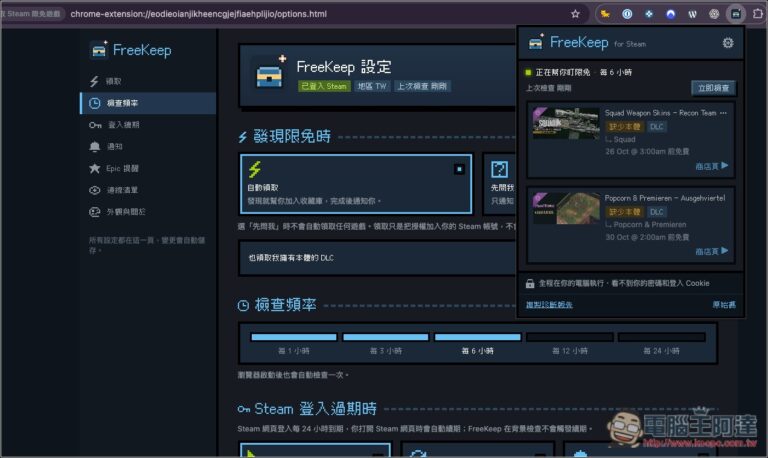Open Chrome extensions puzzle icon

pyautogui.click(x=758, y=14)
